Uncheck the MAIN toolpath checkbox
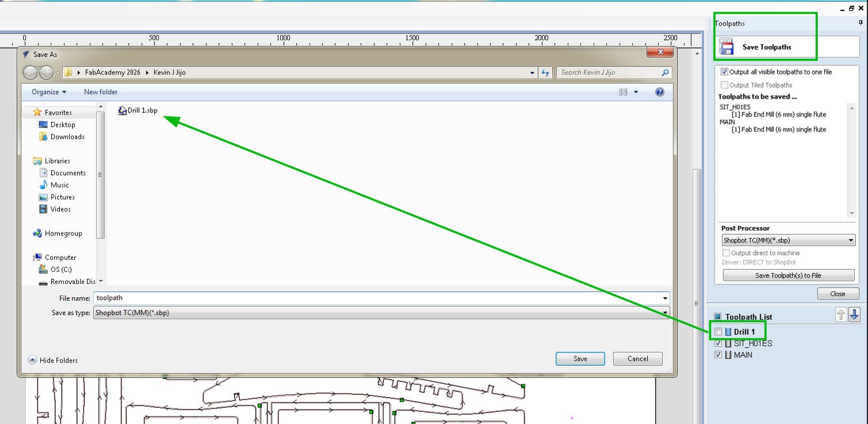This screenshot has width=868, height=424. click(718, 355)
